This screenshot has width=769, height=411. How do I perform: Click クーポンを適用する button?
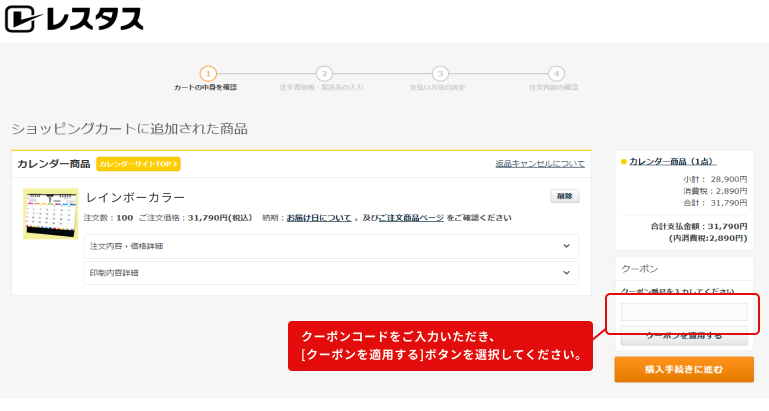pos(684,336)
